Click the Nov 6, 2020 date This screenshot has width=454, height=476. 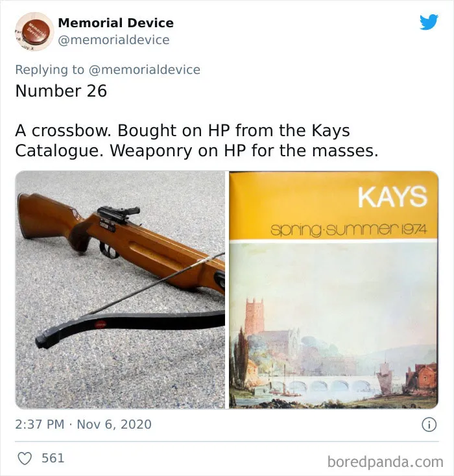click(x=114, y=424)
